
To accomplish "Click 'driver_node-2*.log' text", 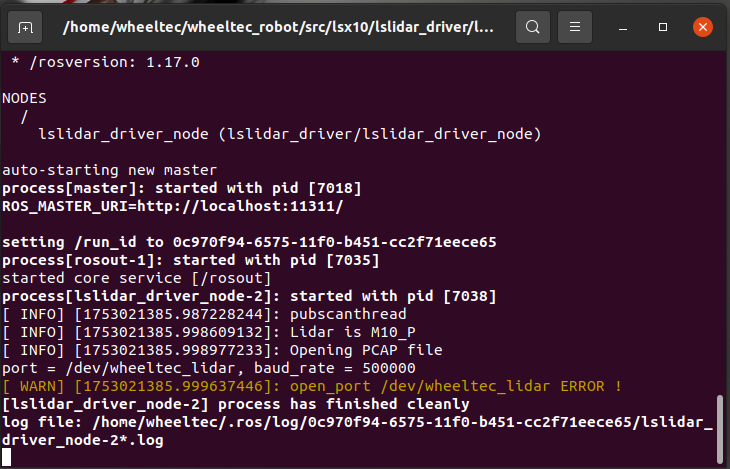I will tap(82, 440).
